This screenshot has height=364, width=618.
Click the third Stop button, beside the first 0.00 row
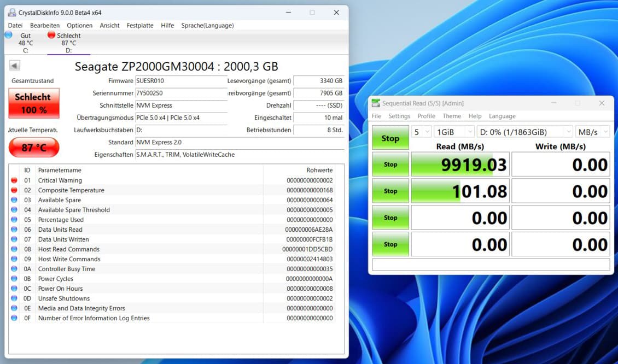(x=390, y=218)
